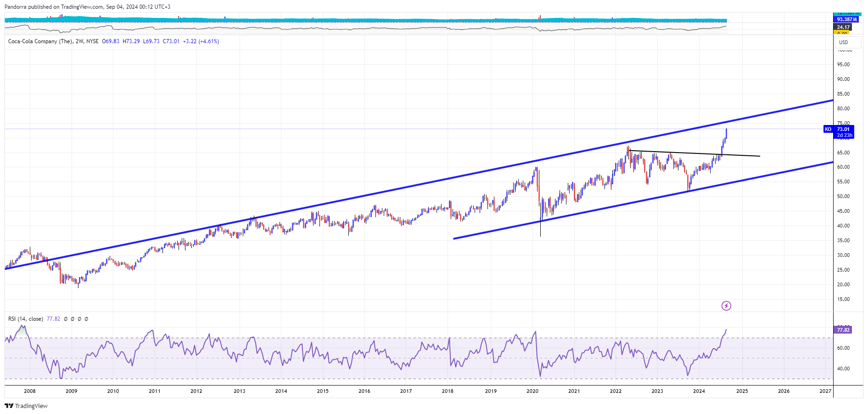Click the 93.387 M volume label
The image size is (868, 414).
point(846,19)
